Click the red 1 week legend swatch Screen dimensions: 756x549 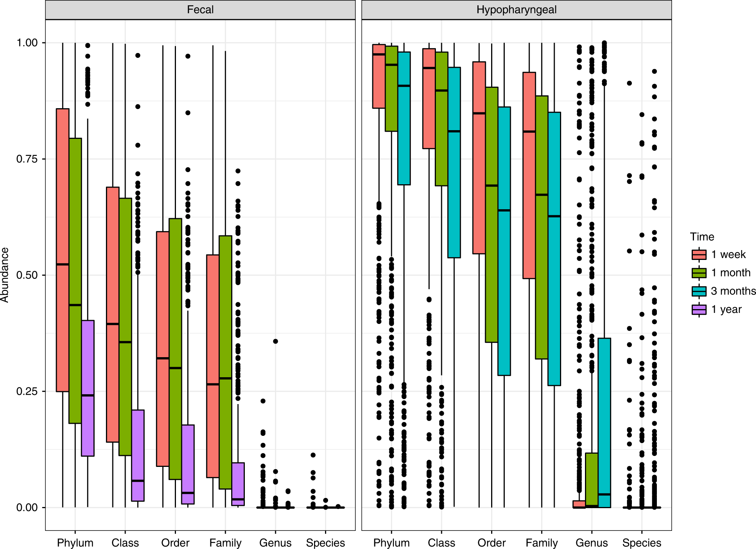[x=698, y=255]
